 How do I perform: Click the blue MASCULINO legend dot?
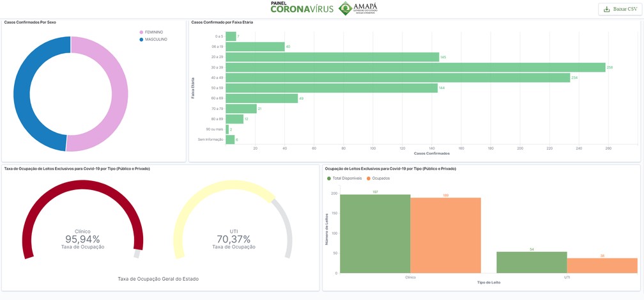142,40
